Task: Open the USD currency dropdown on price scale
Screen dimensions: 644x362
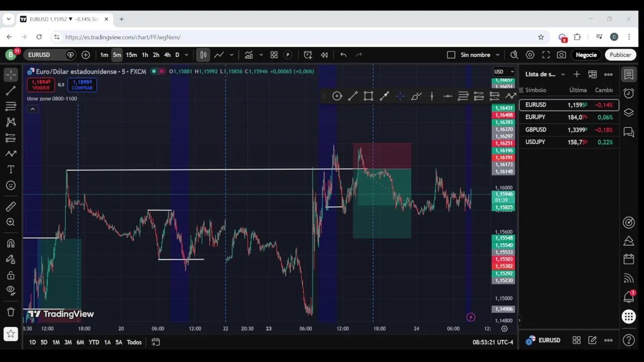Action: click(x=504, y=71)
